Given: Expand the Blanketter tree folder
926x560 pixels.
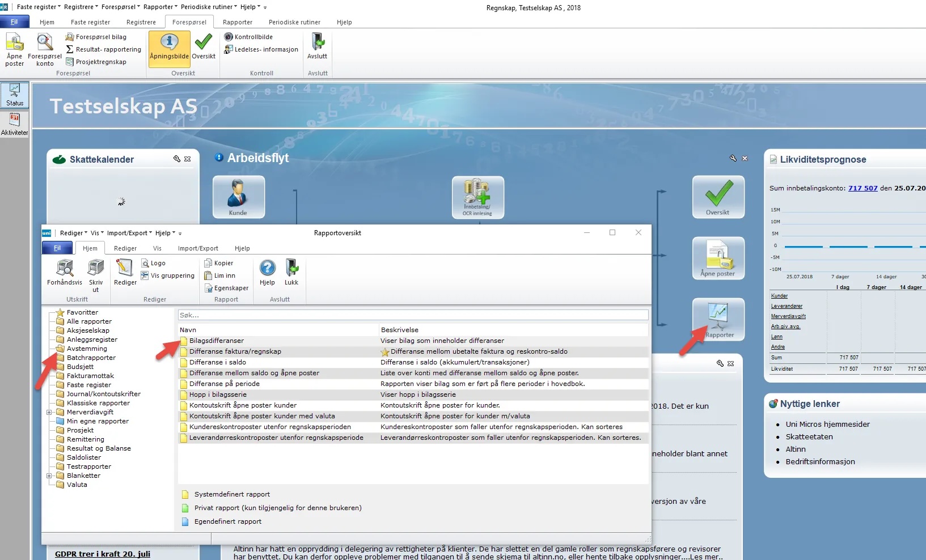Looking at the screenshot, I should (49, 476).
